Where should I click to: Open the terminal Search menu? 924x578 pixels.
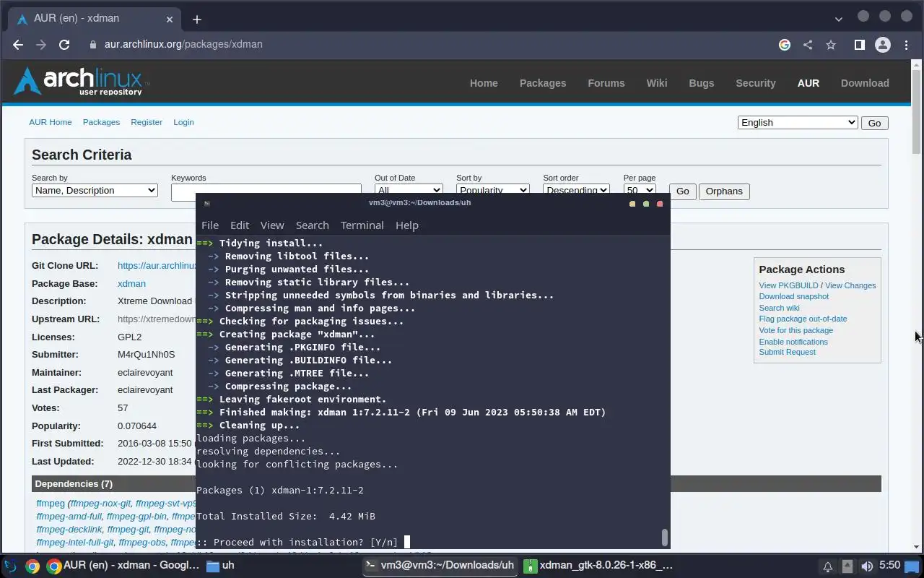pyautogui.click(x=312, y=225)
